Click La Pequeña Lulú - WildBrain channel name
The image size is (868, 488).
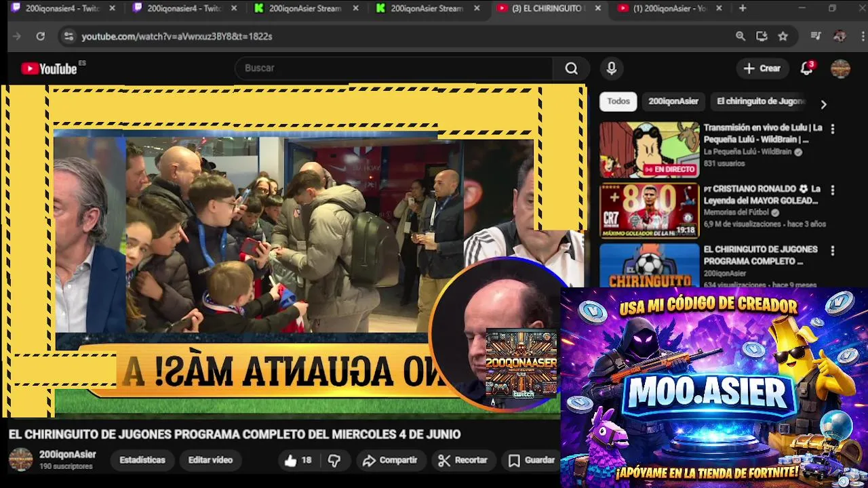pyautogui.click(x=747, y=152)
